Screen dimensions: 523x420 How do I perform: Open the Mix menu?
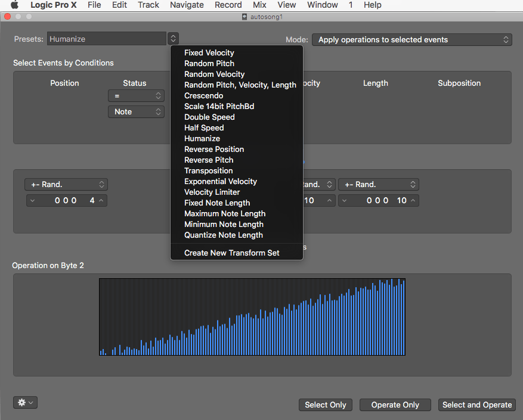(259, 5)
